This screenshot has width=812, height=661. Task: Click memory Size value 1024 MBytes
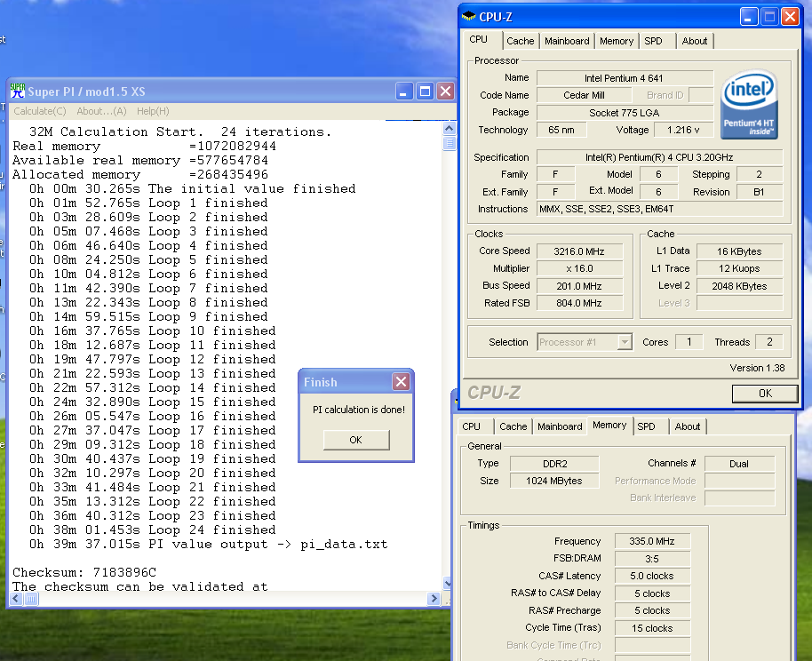[x=554, y=481]
